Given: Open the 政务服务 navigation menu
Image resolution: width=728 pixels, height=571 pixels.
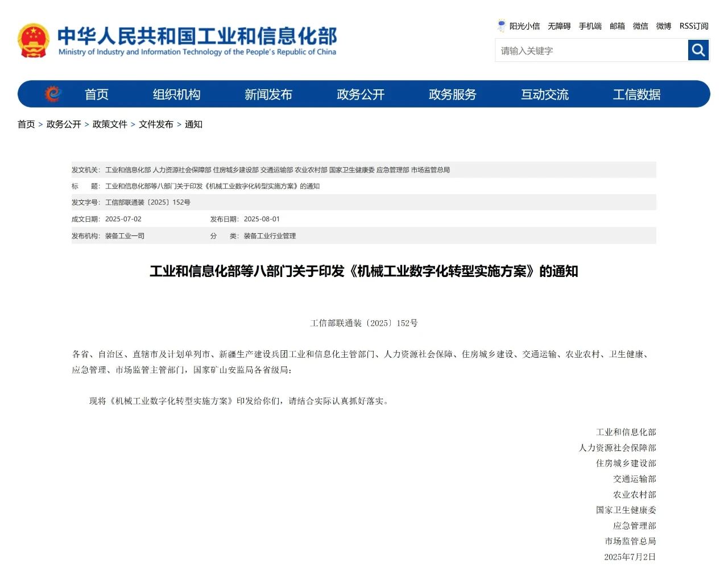Looking at the screenshot, I should coord(453,94).
